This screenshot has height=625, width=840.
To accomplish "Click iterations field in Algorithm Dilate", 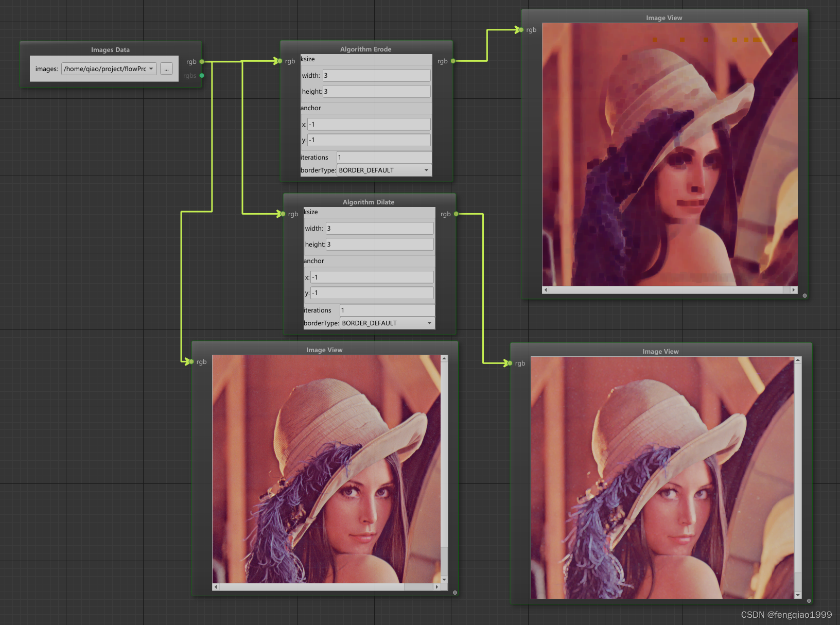I will click(x=387, y=310).
